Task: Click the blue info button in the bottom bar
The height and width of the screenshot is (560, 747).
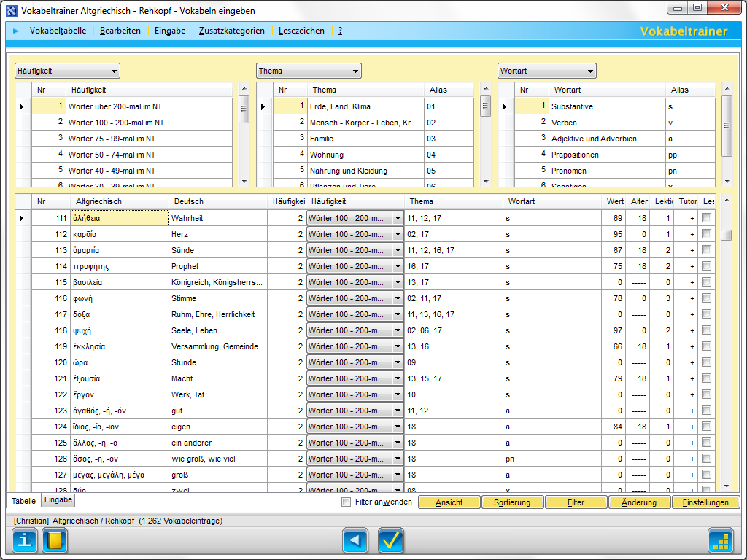Action: 24,540
